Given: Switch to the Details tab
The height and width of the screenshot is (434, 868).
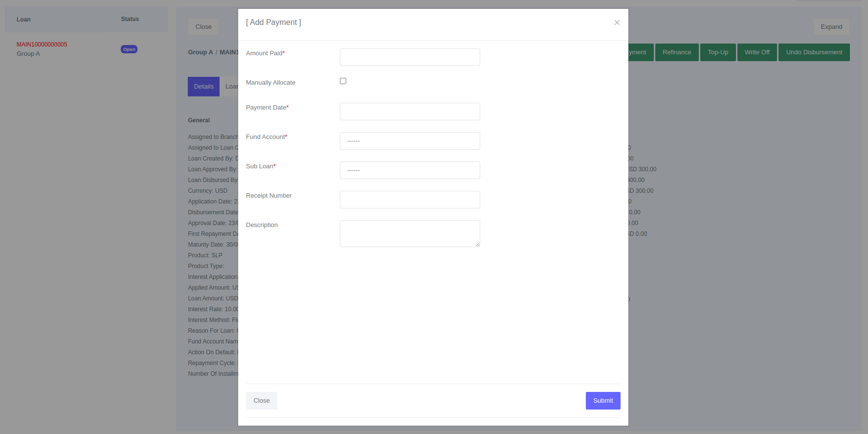Looking at the screenshot, I should pos(203,87).
